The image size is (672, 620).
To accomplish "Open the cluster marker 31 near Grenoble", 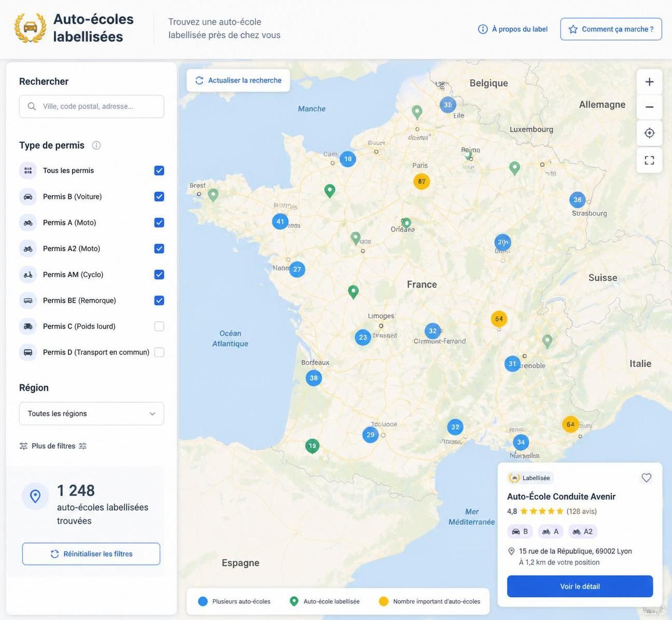I will [512, 364].
